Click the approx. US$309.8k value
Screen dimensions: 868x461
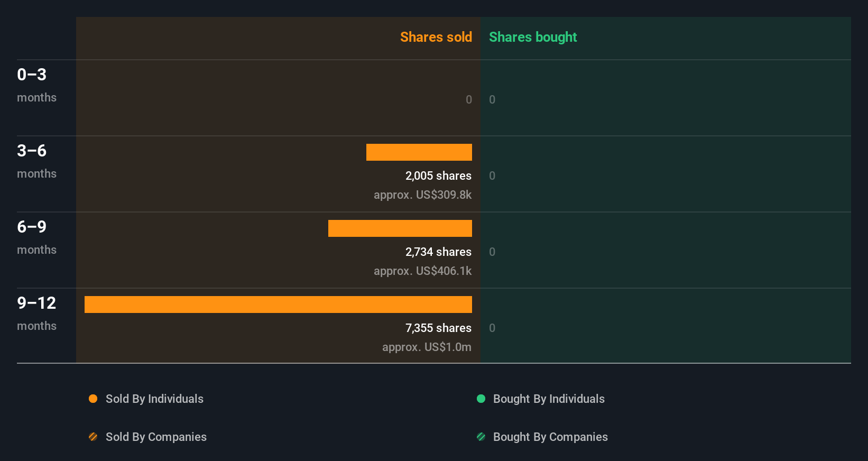422,195
